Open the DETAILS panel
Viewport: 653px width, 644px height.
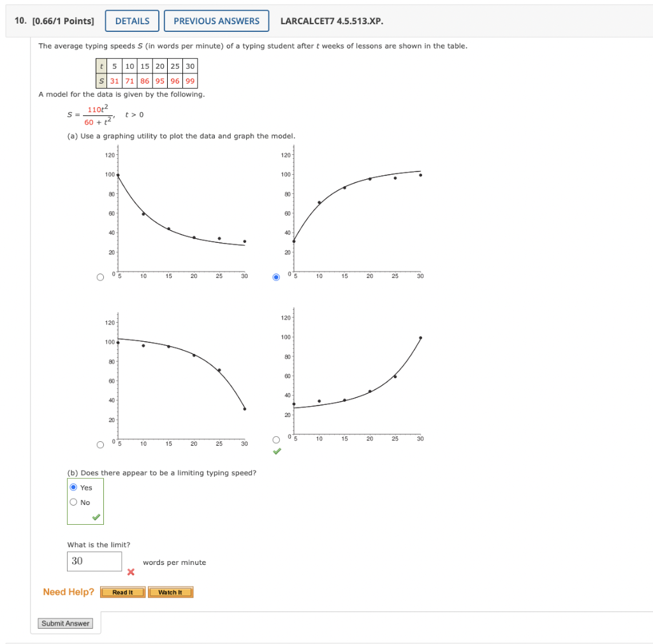pos(132,20)
